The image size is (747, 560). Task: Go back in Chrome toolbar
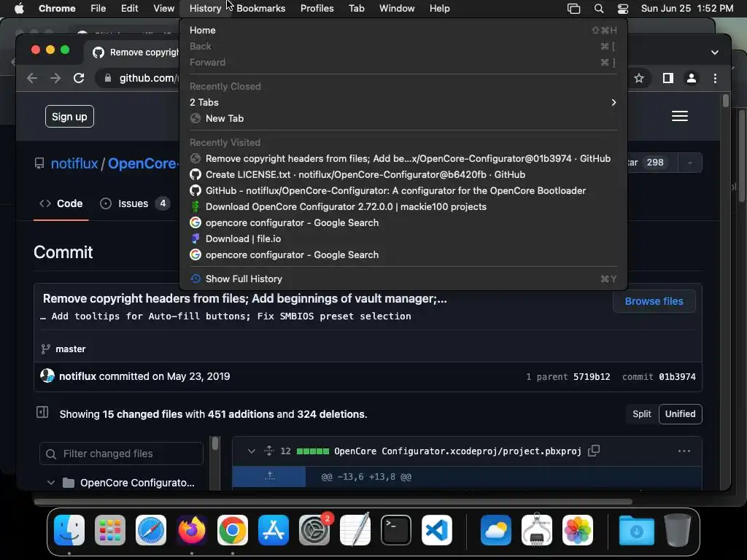[32, 78]
